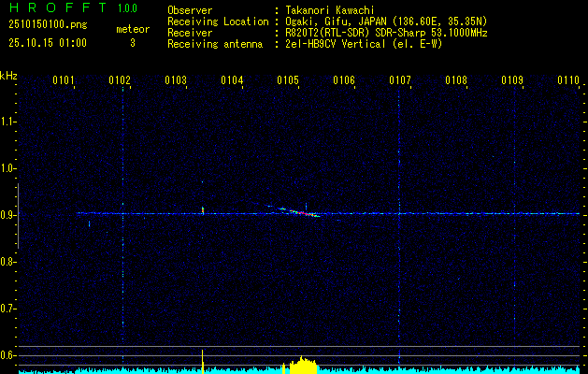Click the date stamp 25.10.15 01:00
This screenshot has width=588, height=374.
[x=48, y=43]
